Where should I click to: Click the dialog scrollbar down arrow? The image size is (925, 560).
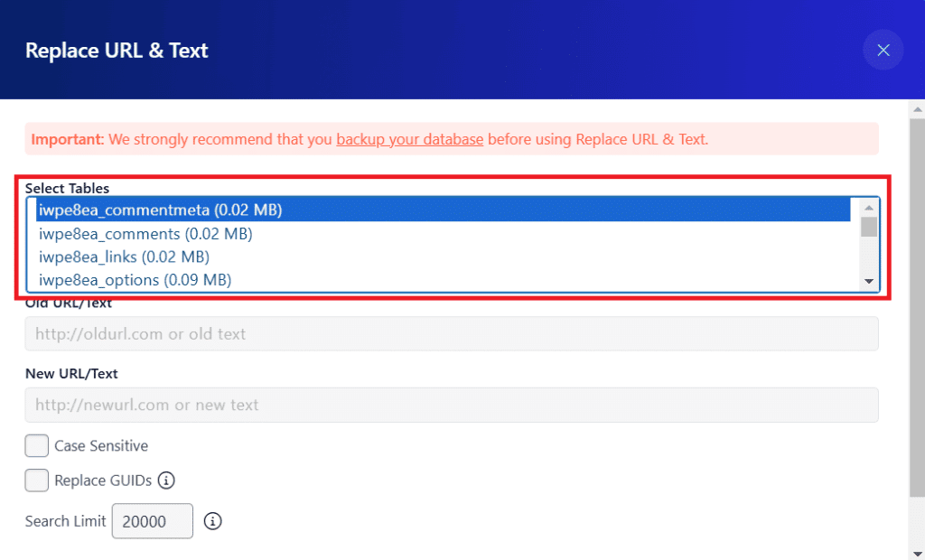click(917, 553)
